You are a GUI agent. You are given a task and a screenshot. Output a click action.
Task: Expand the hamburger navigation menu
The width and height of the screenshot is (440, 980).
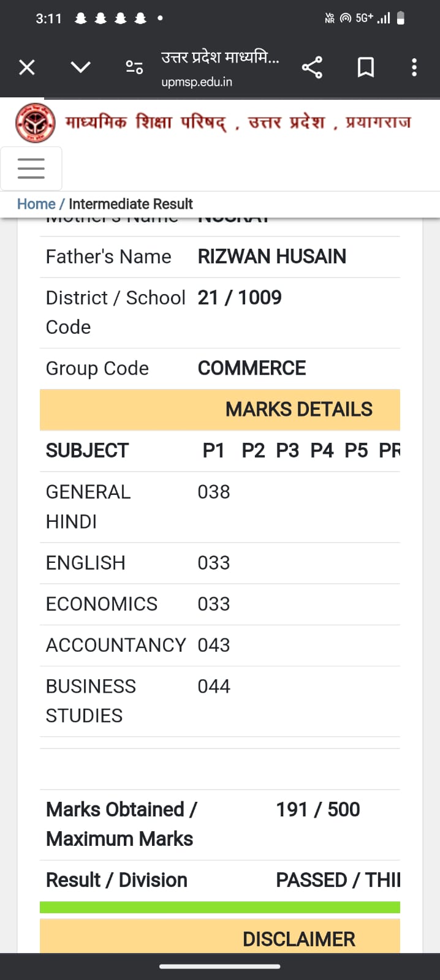coord(31,168)
